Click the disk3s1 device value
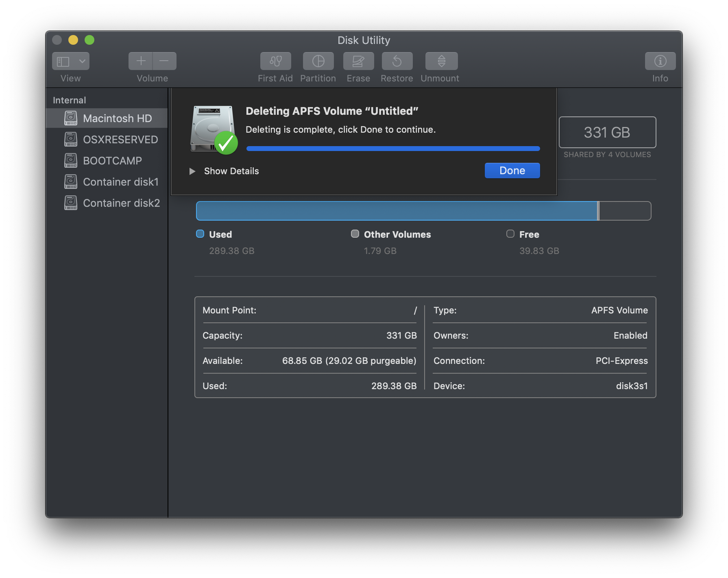 [x=632, y=386]
